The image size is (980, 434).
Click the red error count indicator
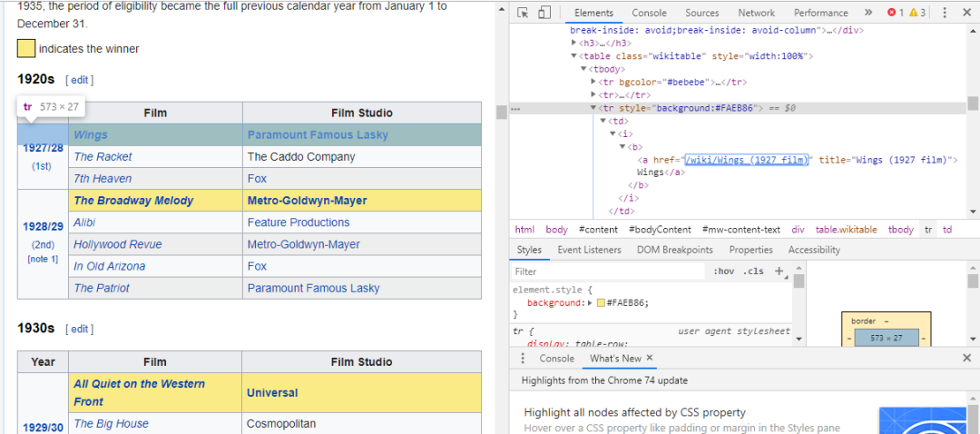pyautogui.click(x=896, y=13)
